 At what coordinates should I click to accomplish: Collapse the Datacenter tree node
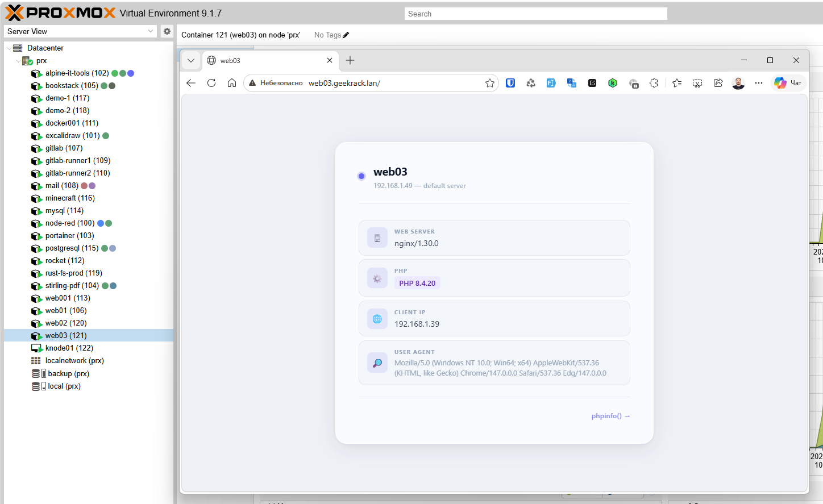click(9, 48)
